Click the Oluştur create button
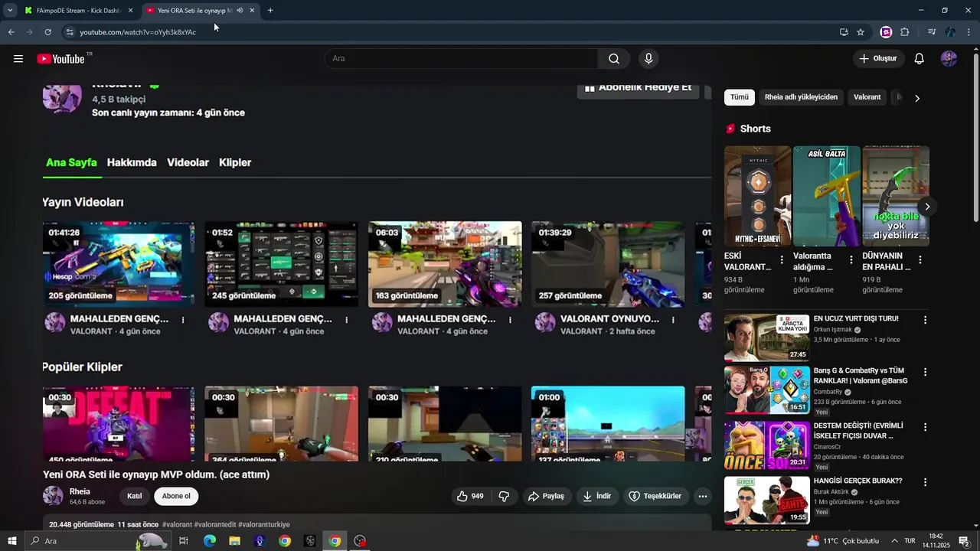Image resolution: width=980 pixels, height=551 pixels. pos(878,59)
